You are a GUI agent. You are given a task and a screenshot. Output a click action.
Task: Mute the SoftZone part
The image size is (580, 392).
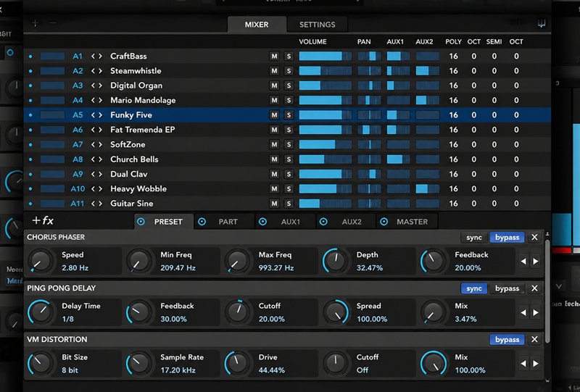pyautogui.click(x=274, y=145)
